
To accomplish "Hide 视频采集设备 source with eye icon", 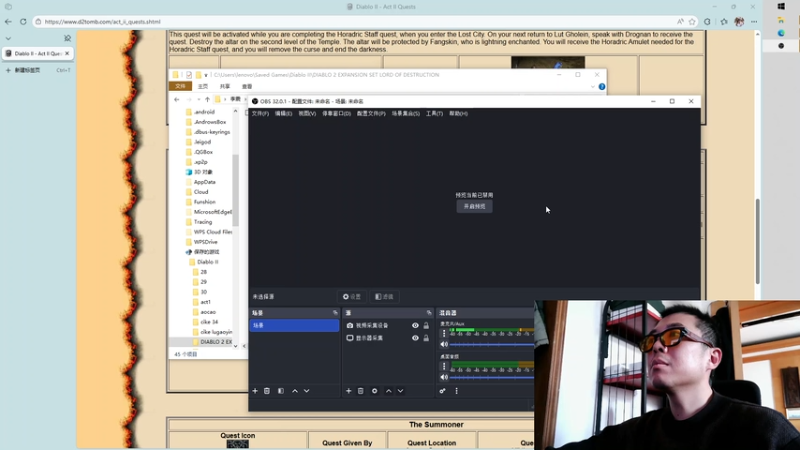I will pyautogui.click(x=415, y=326).
